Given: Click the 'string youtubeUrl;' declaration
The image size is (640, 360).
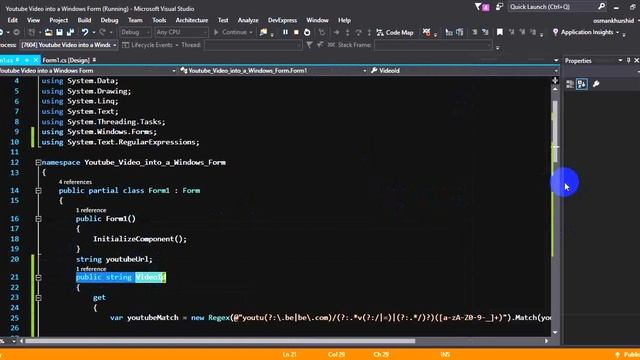Looking at the screenshot, I should click(x=114, y=259).
